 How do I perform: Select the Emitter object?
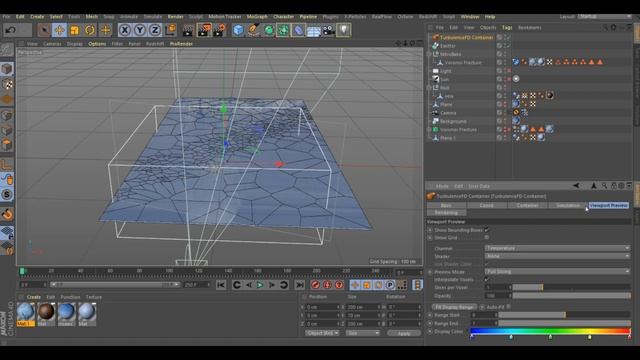coord(448,46)
